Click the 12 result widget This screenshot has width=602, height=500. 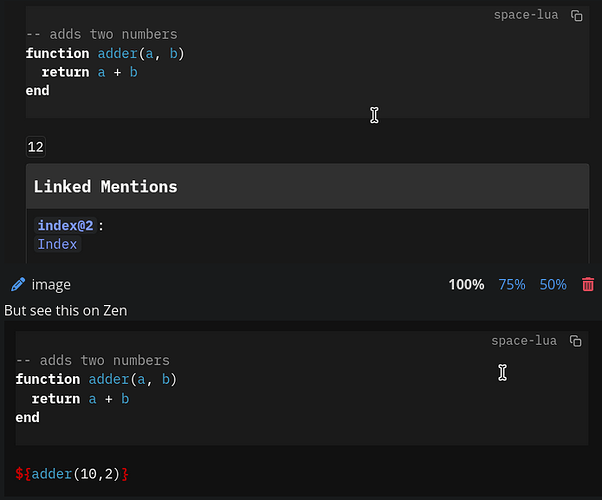(36, 147)
